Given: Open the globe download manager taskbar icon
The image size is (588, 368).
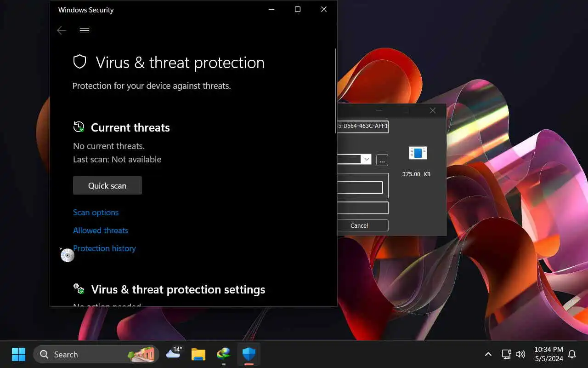Looking at the screenshot, I should point(224,354).
